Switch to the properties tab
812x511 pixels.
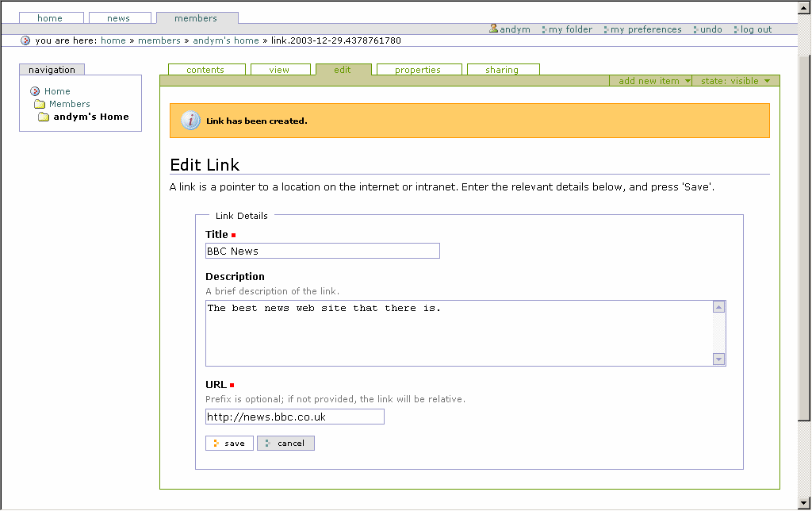(x=417, y=70)
